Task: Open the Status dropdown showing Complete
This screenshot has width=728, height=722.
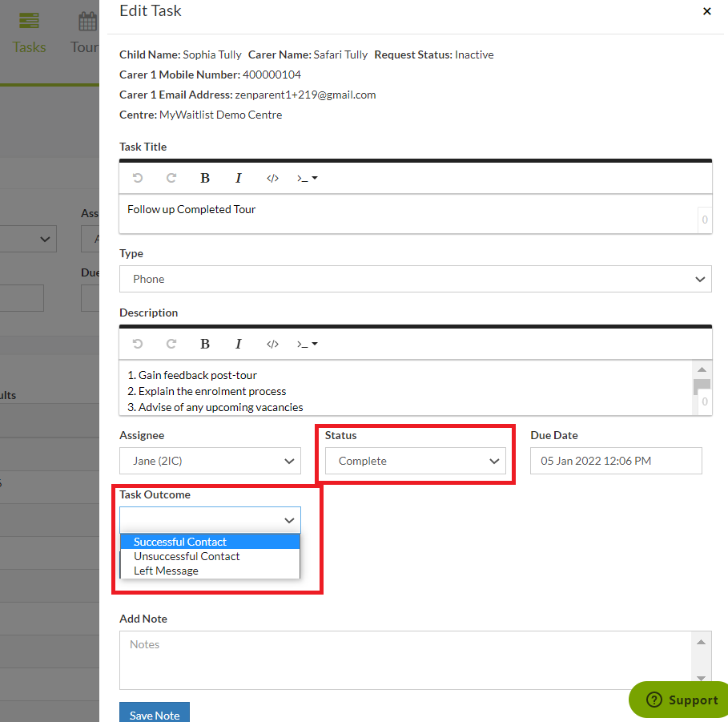Action: coord(415,461)
